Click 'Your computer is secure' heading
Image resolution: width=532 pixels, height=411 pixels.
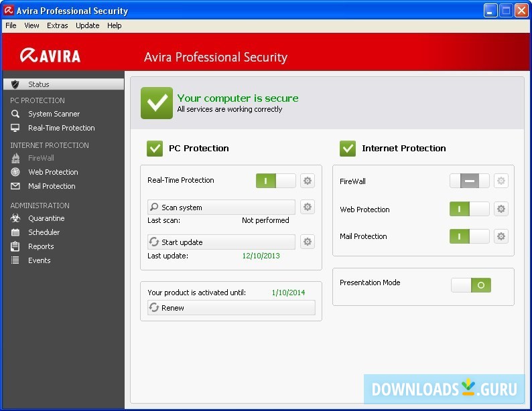tap(238, 98)
